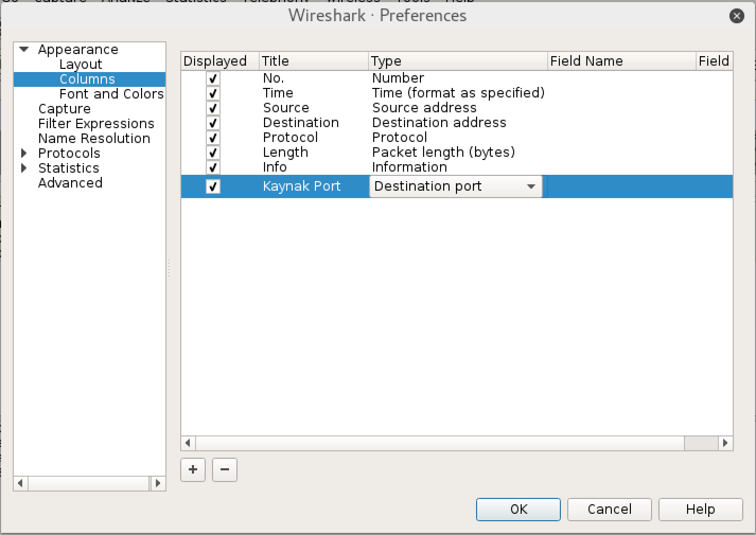
Task: Select the Kaynak Port title cell
Action: (x=302, y=186)
